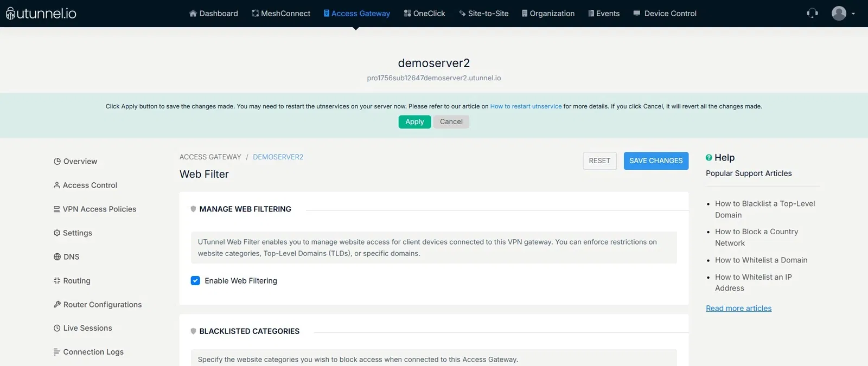Image resolution: width=868 pixels, height=366 pixels.
Task: Toggle the Enable Web Filtering checkbox
Action: [195, 281]
